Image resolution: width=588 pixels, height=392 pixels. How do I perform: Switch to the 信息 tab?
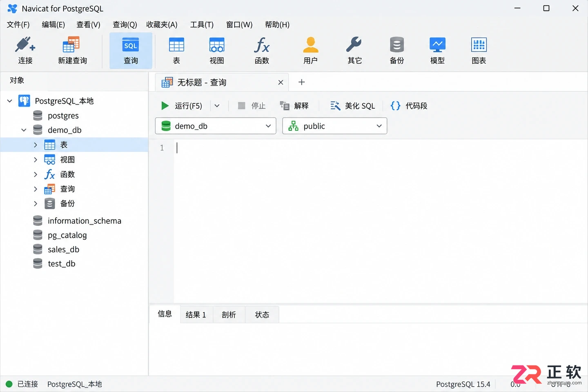[165, 314]
